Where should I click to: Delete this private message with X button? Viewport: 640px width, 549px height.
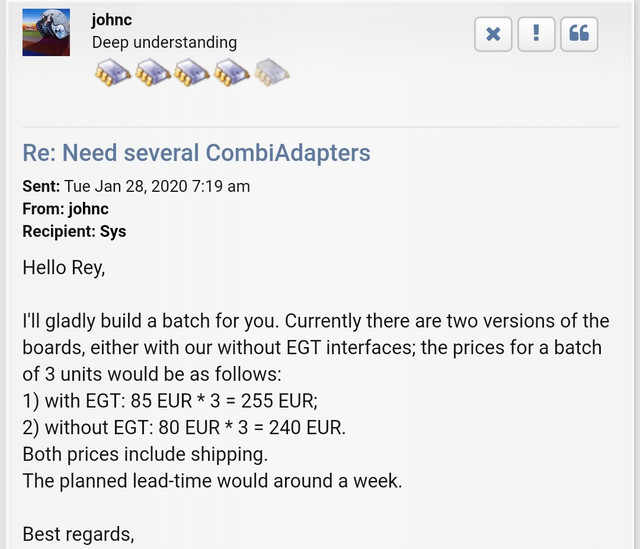coord(493,34)
